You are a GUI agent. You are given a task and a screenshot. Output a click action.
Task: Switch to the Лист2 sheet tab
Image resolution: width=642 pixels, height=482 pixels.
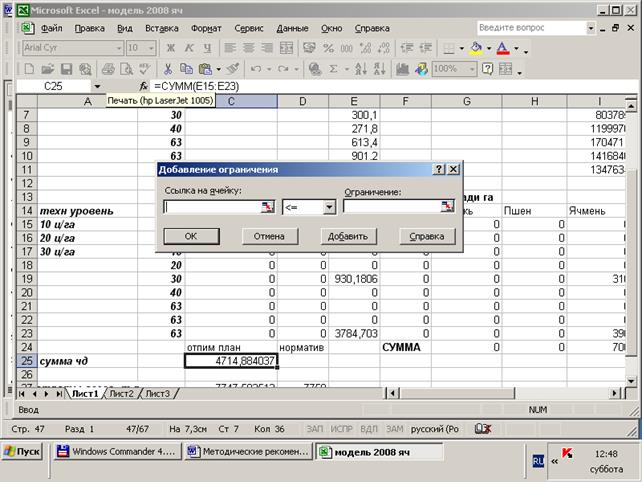coord(121,394)
